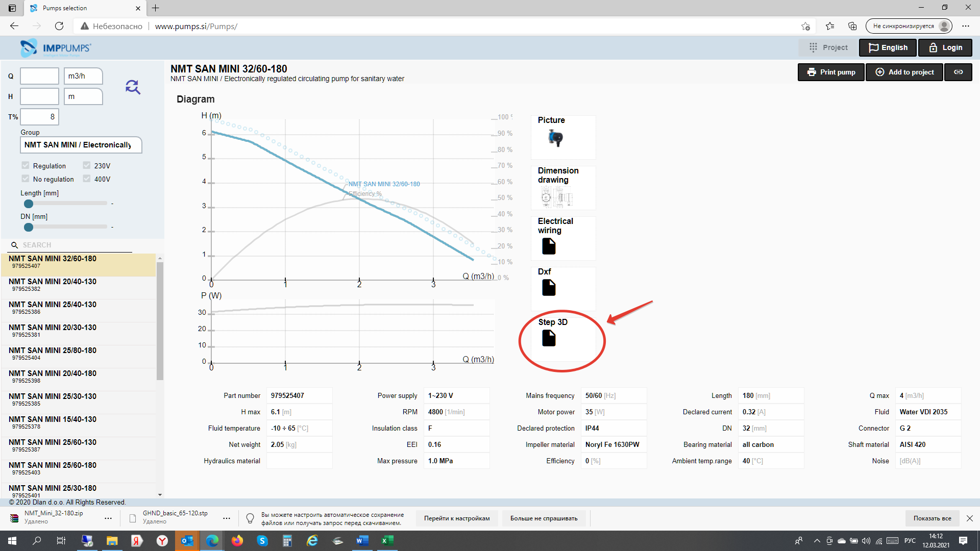Close the downloads bar
The image size is (980, 551).
point(970,518)
